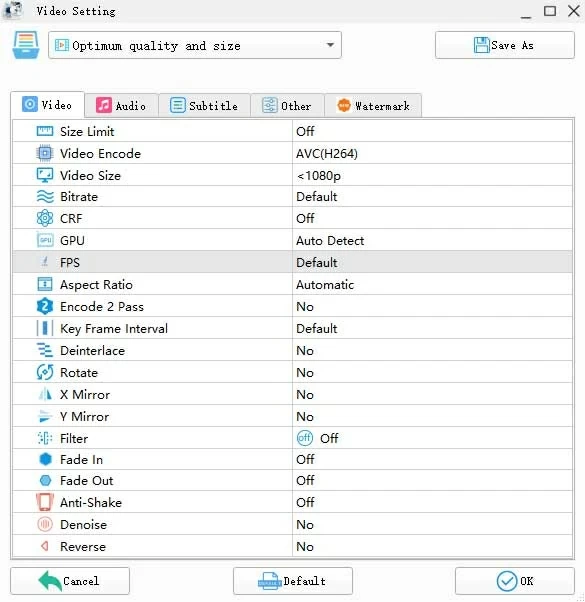Click the Denoise icon

tap(45, 524)
